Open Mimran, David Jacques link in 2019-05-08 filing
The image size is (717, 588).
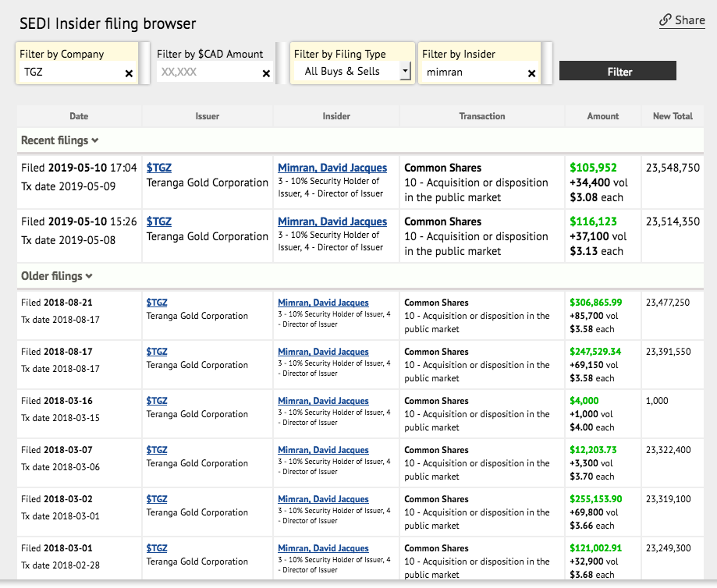coord(332,221)
